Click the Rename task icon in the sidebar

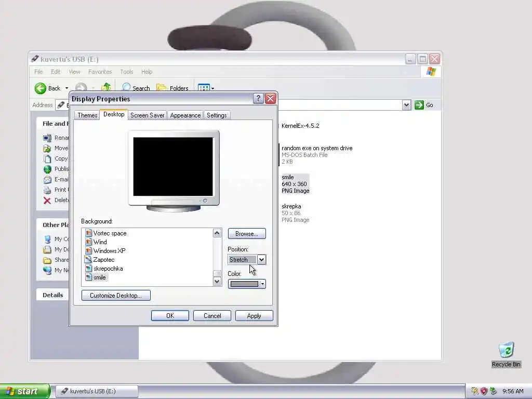tap(47, 138)
